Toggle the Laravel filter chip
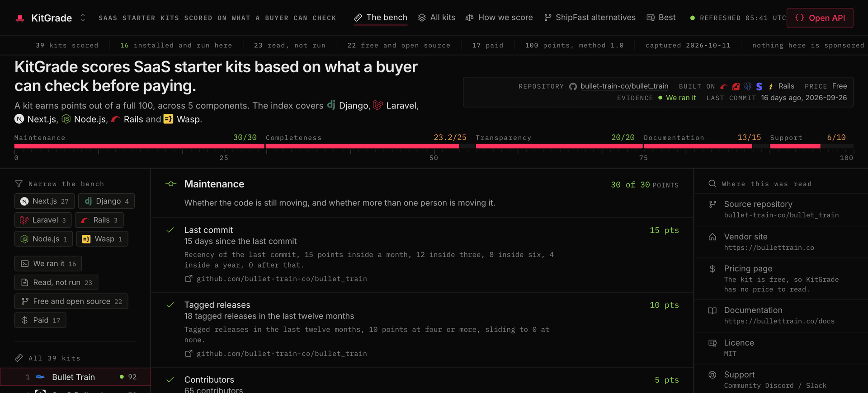Viewport: 868px width, 393px height. 43,220
